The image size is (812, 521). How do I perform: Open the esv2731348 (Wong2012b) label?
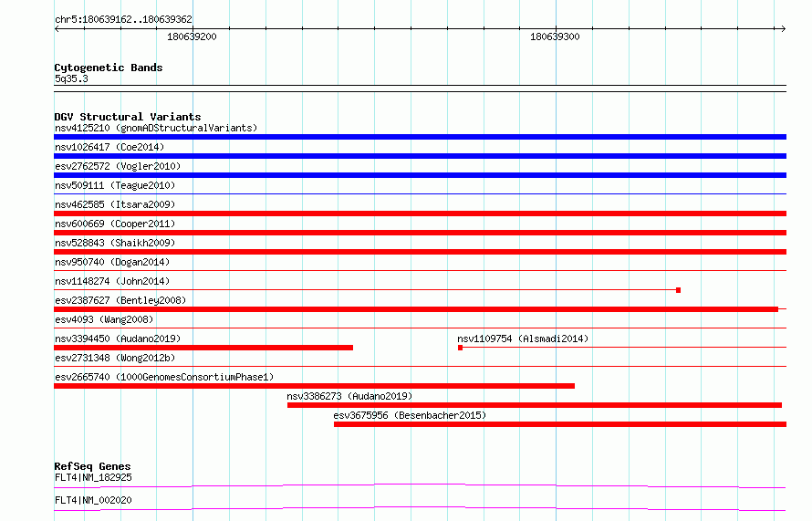(115, 358)
